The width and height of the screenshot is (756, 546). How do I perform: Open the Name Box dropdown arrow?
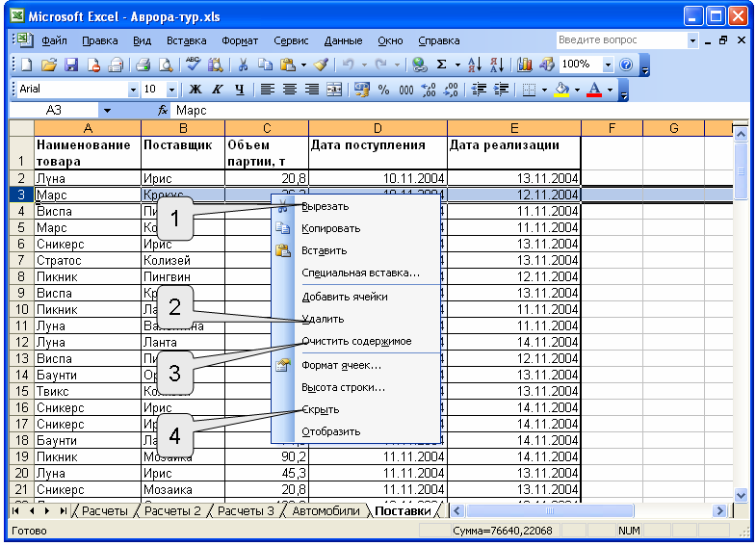[x=107, y=111]
